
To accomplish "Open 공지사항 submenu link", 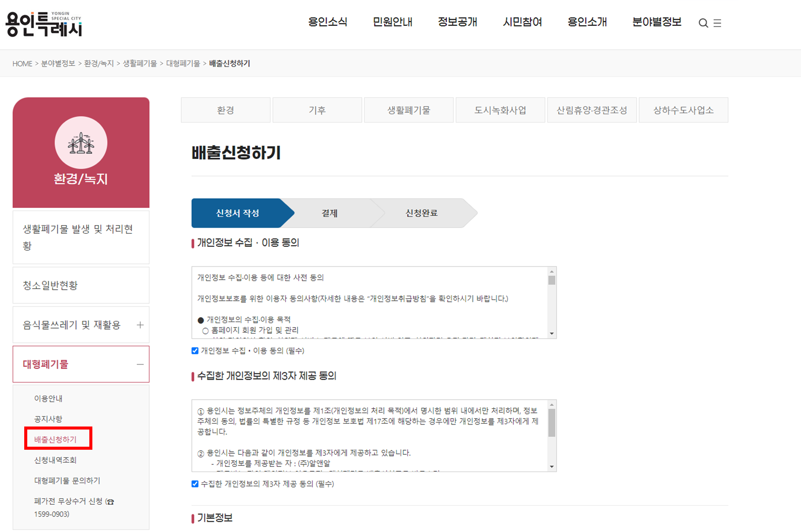I will pos(48,419).
